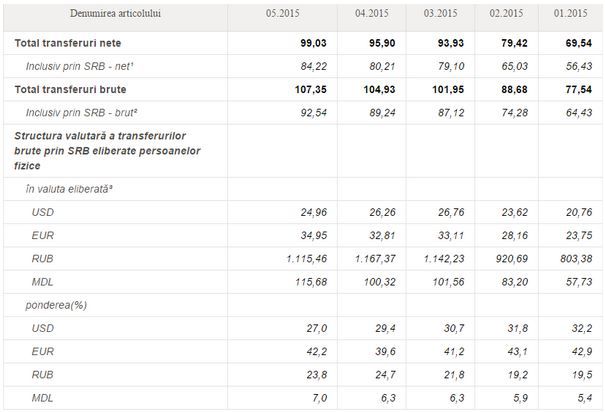The height and width of the screenshot is (412, 605).
Task: Click the MDL share value 7,0
Action: pos(319,398)
